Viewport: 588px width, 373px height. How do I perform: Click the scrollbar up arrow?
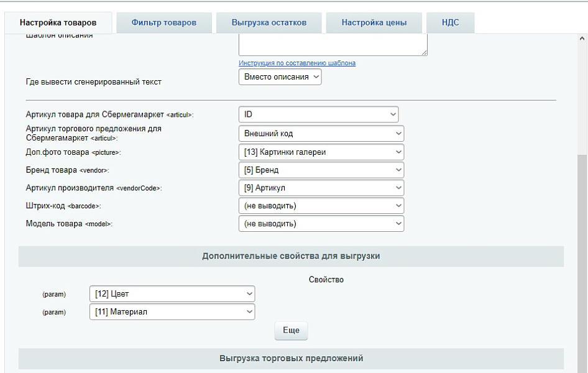(583, 39)
